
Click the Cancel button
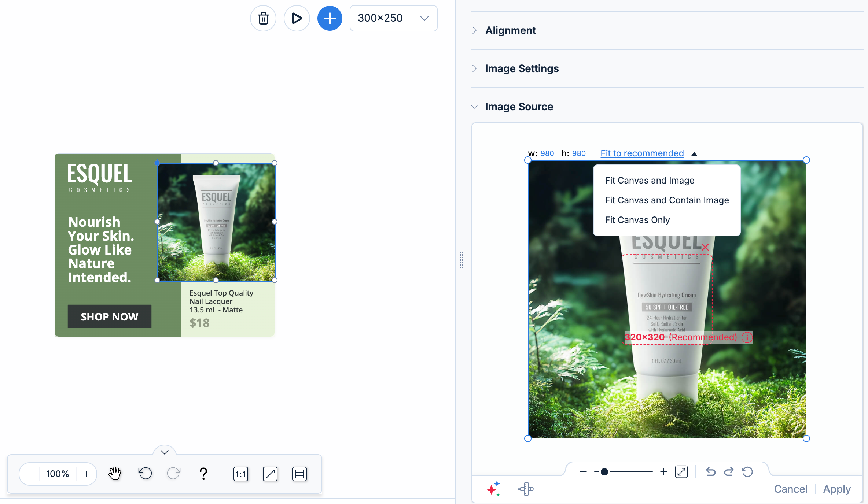click(791, 489)
